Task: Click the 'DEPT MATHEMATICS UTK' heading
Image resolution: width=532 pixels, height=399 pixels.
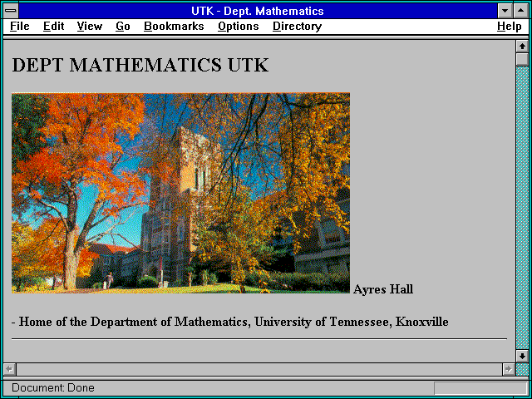Action: click(140, 65)
